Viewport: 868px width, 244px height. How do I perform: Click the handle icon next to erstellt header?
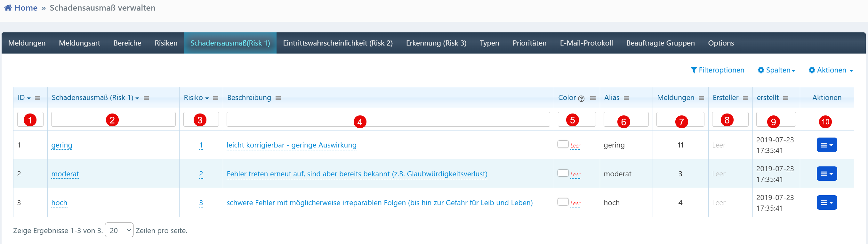(785, 98)
